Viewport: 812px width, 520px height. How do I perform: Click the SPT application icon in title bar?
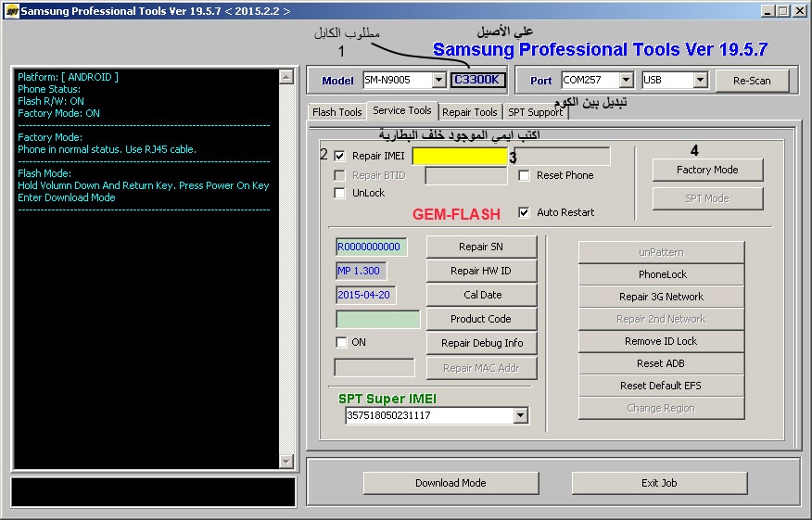click(x=11, y=11)
